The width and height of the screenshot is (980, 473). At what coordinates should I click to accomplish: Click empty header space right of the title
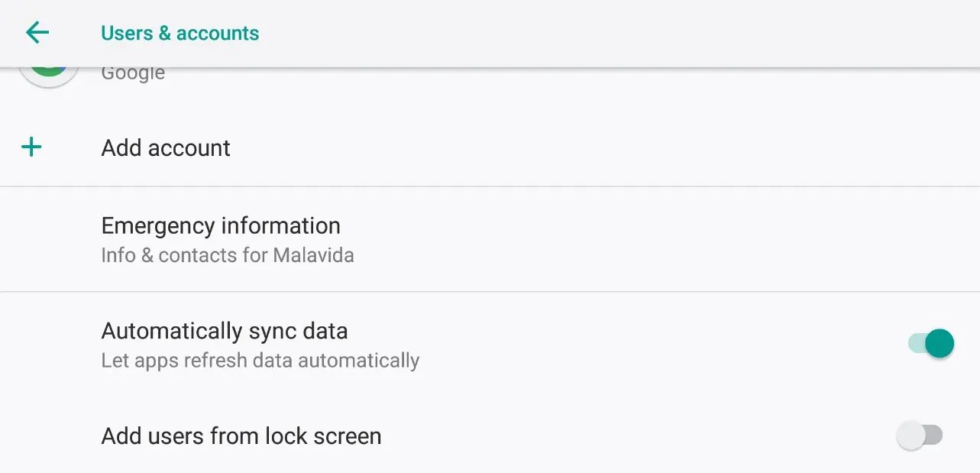pos(611,33)
